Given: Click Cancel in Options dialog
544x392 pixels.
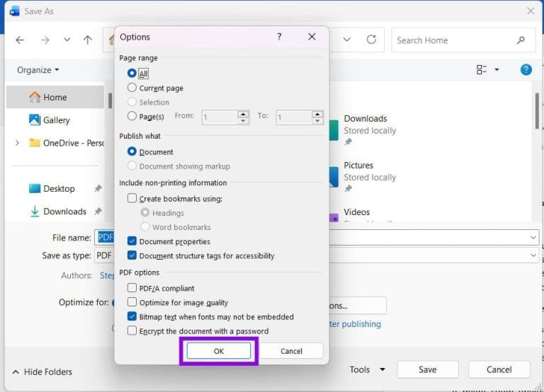Looking at the screenshot, I should pos(291,351).
